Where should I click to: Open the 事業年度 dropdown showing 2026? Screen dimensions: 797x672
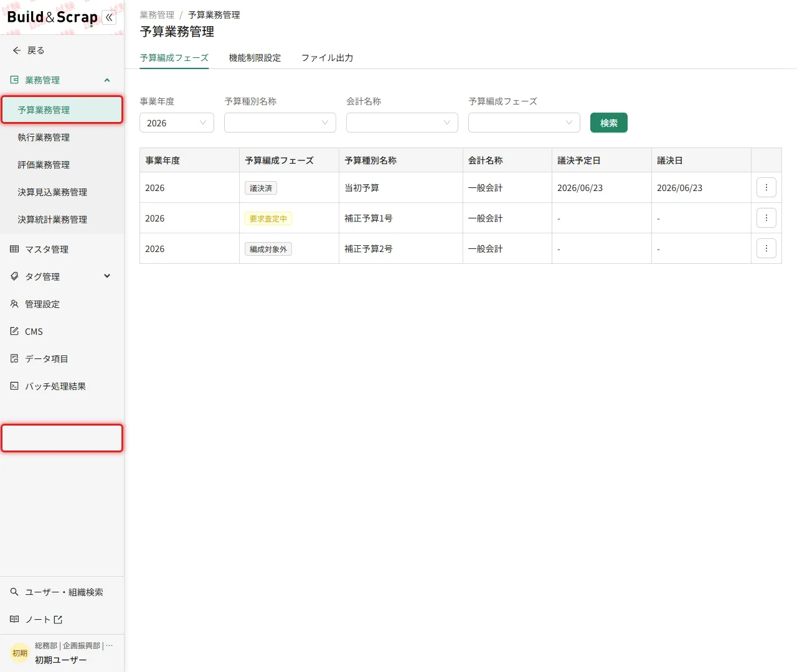click(x=177, y=123)
